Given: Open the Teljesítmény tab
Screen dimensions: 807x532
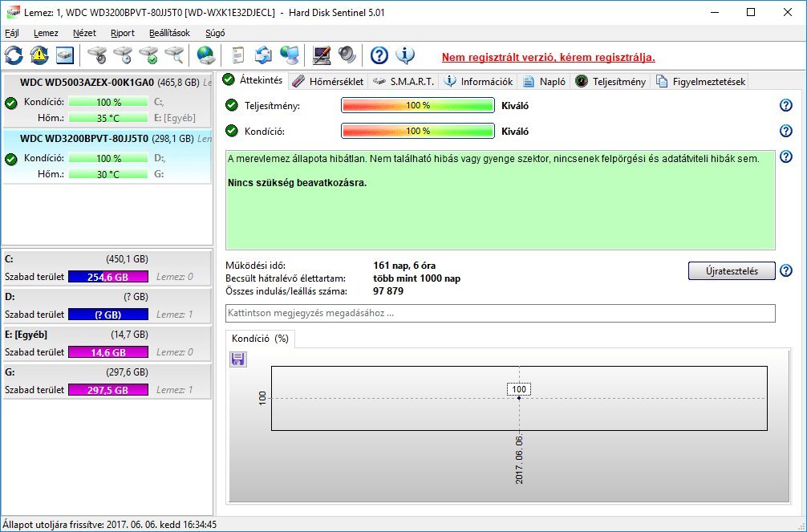Looking at the screenshot, I should [610, 81].
